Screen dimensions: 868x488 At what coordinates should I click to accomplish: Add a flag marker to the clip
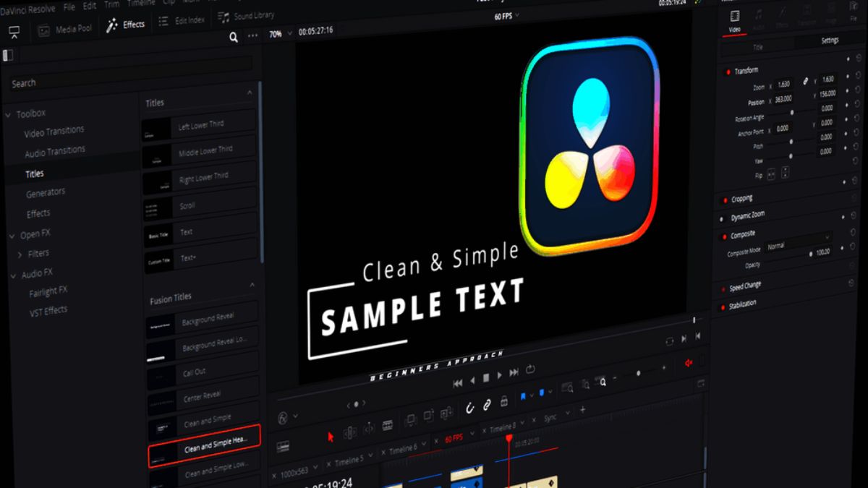[x=524, y=395]
